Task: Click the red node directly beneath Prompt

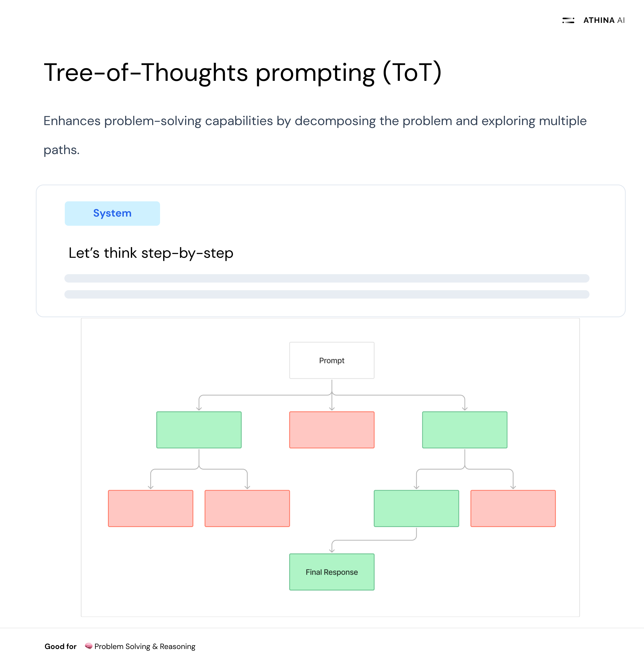Action: pos(332,430)
